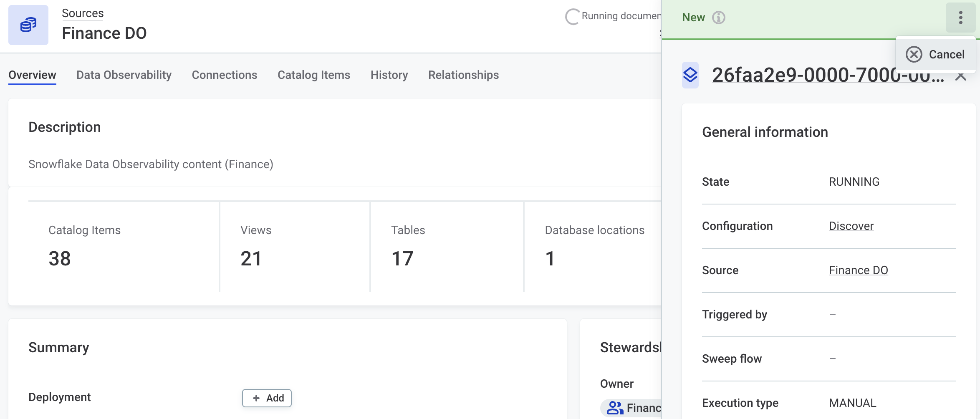
Task: Select the Catalog Items tab
Action: (x=314, y=75)
